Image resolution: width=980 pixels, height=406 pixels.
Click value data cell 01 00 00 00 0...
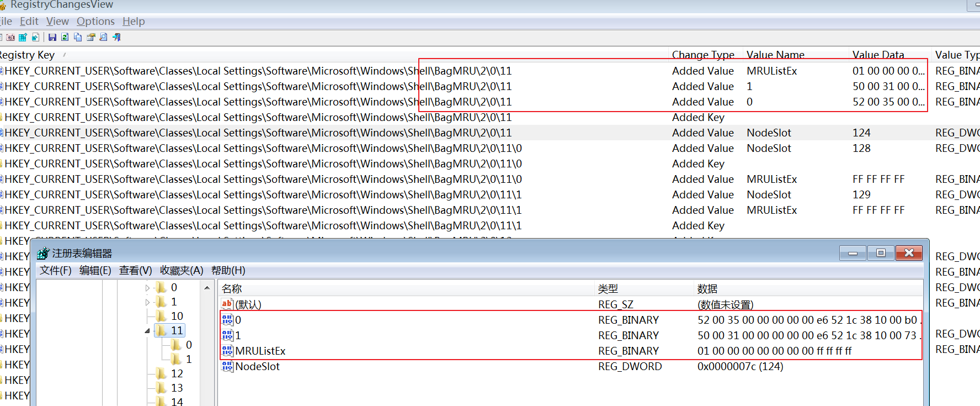tap(888, 71)
